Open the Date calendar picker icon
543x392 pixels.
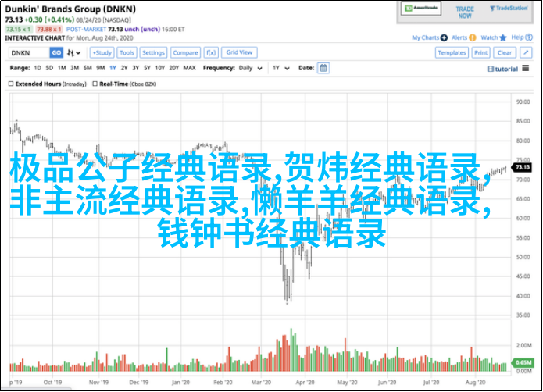(323, 68)
